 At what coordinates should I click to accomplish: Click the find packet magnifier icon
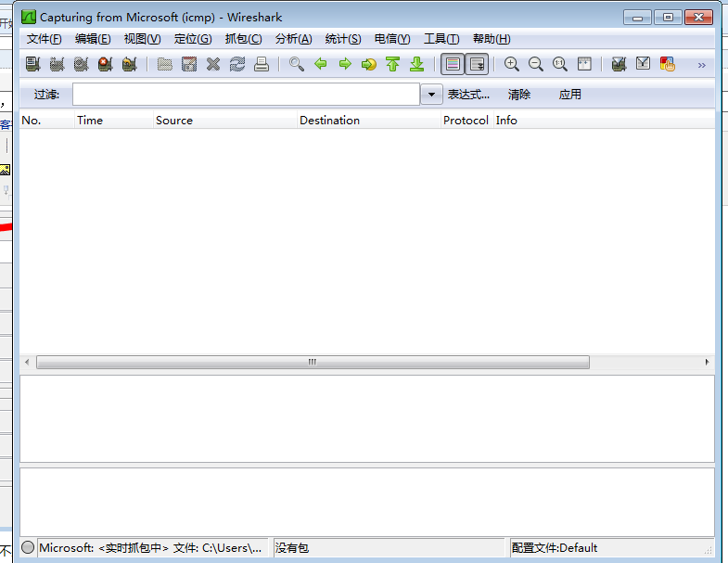(297, 64)
